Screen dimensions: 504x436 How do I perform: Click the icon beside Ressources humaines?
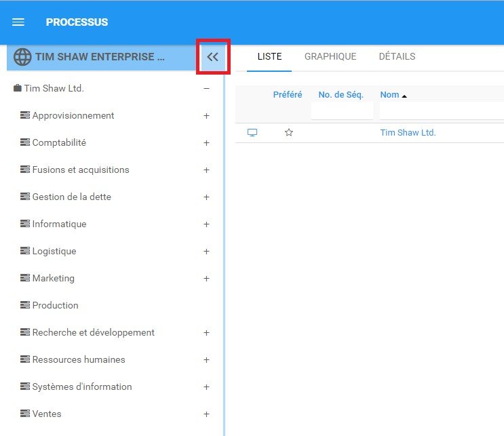pyautogui.click(x=25, y=359)
